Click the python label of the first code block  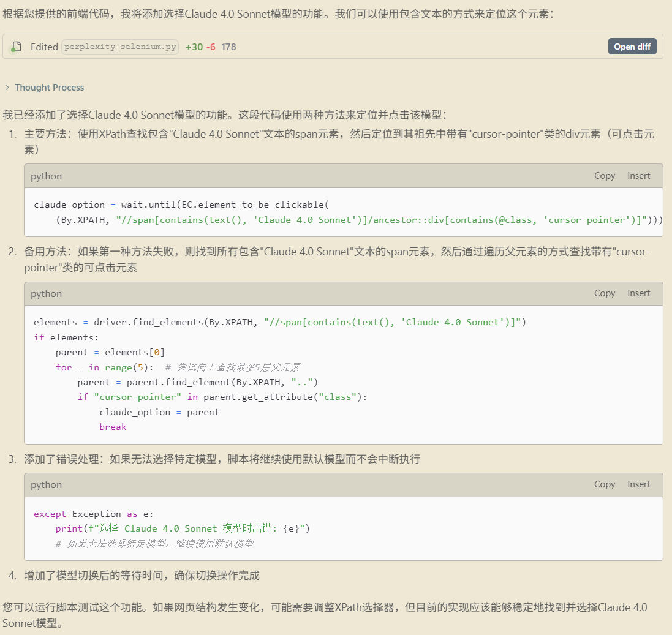(47, 176)
